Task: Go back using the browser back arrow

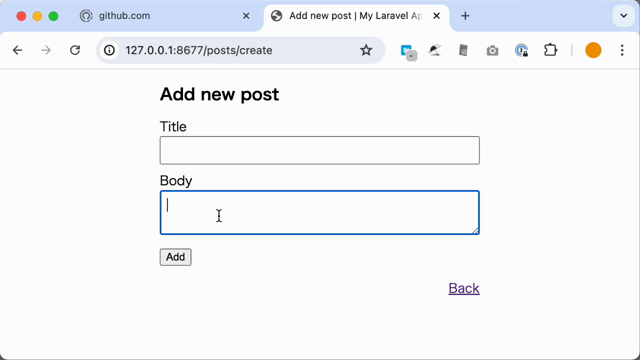Action: [18, 50]
